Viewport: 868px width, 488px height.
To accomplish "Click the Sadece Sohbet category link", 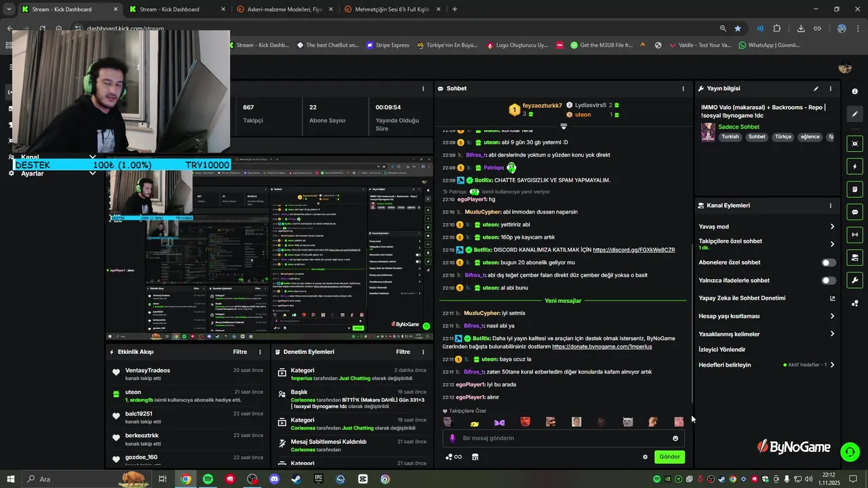I will [738, 127].
